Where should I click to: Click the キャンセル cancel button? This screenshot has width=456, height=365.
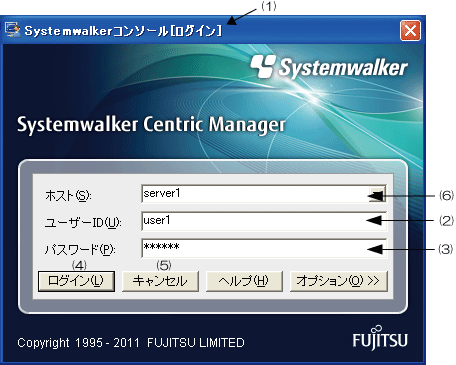pyautogui.click(x=160, y=281)
